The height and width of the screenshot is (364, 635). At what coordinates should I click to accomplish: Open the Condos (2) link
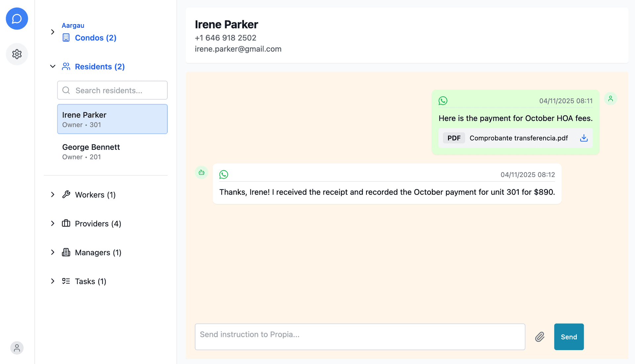click(95, 38)
